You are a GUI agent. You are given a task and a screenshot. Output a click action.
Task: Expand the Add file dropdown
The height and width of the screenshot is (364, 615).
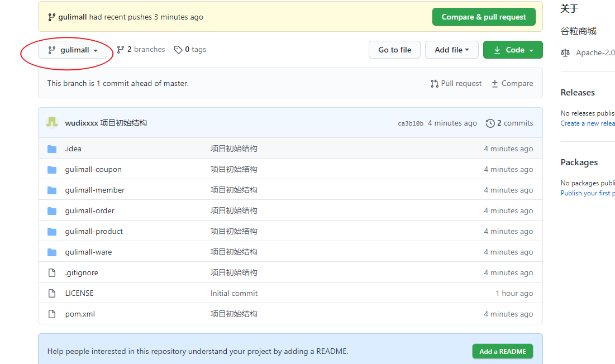(x=451, y=50)
